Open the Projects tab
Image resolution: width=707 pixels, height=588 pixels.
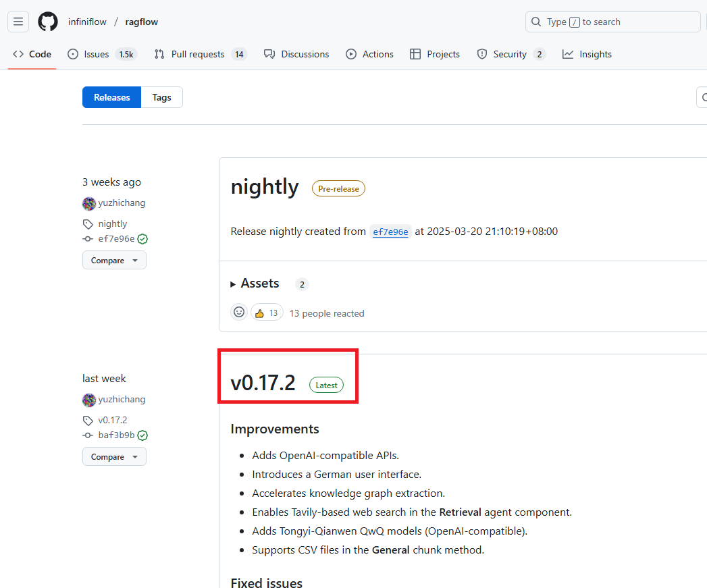(435, 54)
